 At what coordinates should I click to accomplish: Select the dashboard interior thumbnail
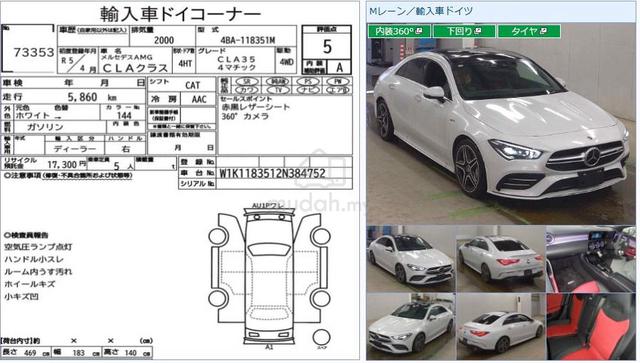tap(591, 258)
